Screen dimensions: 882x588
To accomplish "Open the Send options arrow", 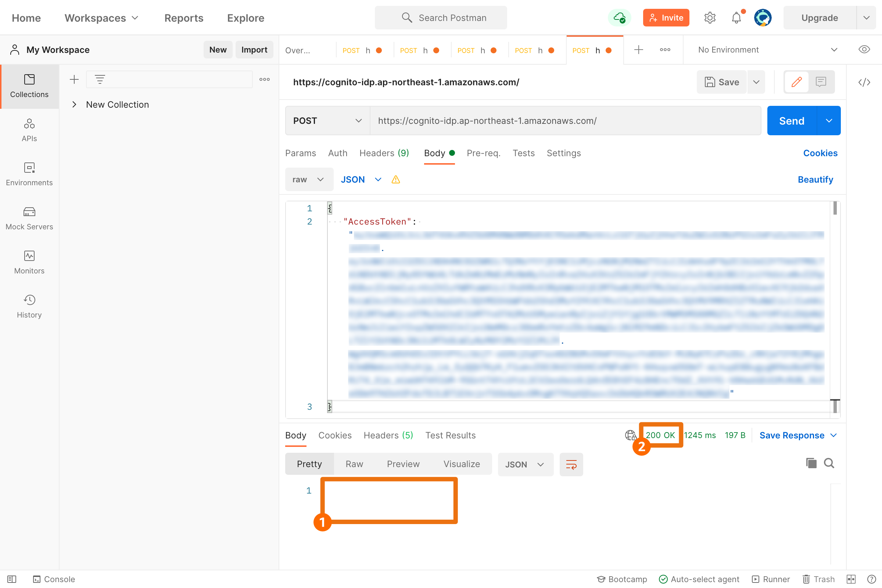I will pyautogui.click(x=829, y=121).
